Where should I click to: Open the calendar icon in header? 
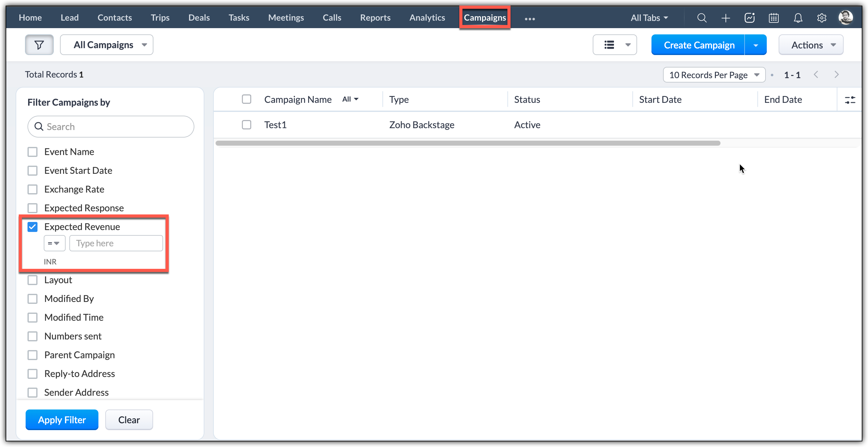point(774,18)
